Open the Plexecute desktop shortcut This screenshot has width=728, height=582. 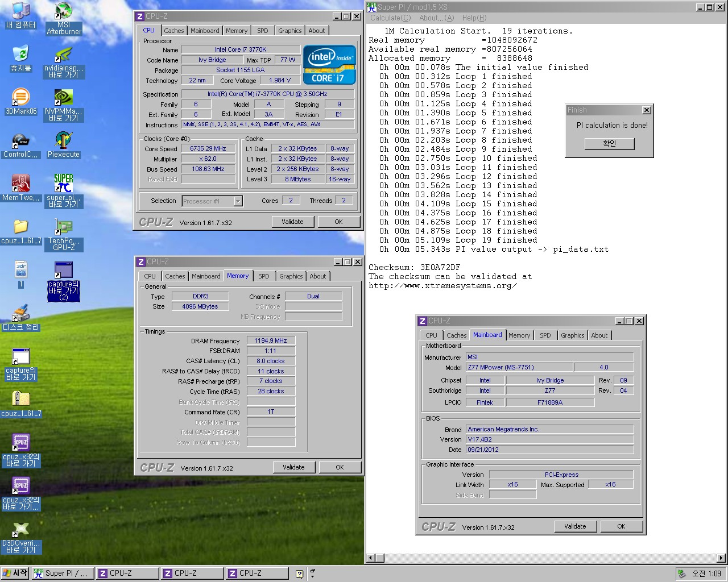click(63, 141)
